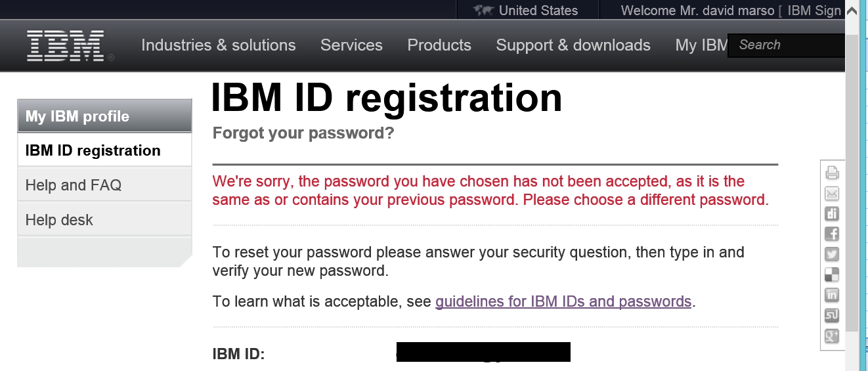Open the Services menu
This screenshot has width=868, height=371.
pos(351,45)
